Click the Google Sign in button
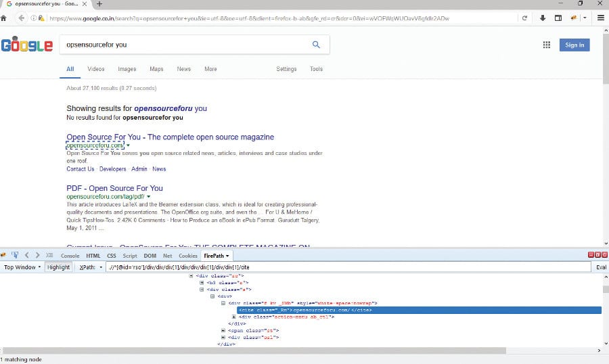The height and width of the screenshot is (364, 609). point(574,45)
